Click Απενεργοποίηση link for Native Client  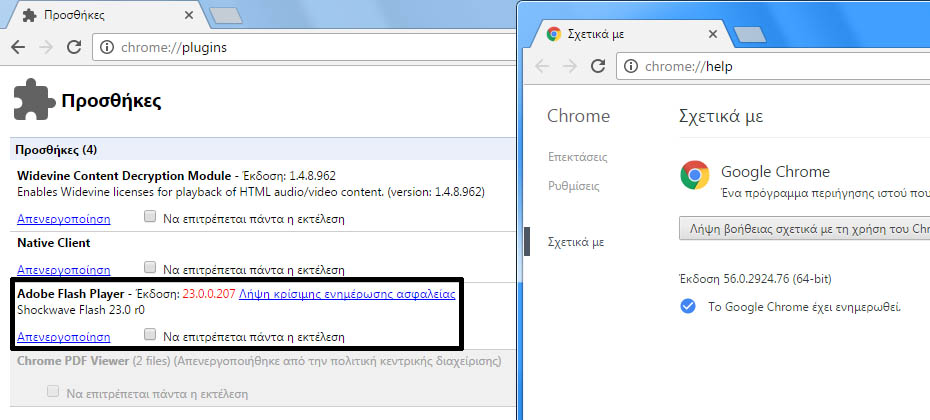[63, 270]
